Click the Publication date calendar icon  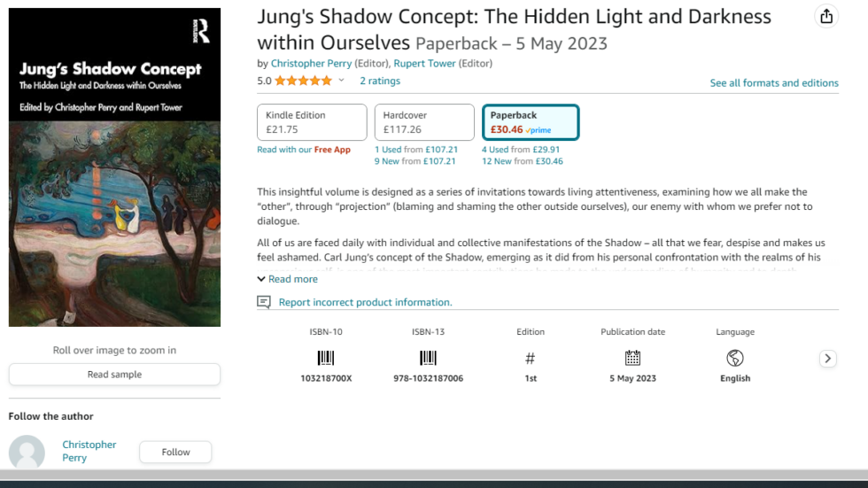tap(632, 358)
